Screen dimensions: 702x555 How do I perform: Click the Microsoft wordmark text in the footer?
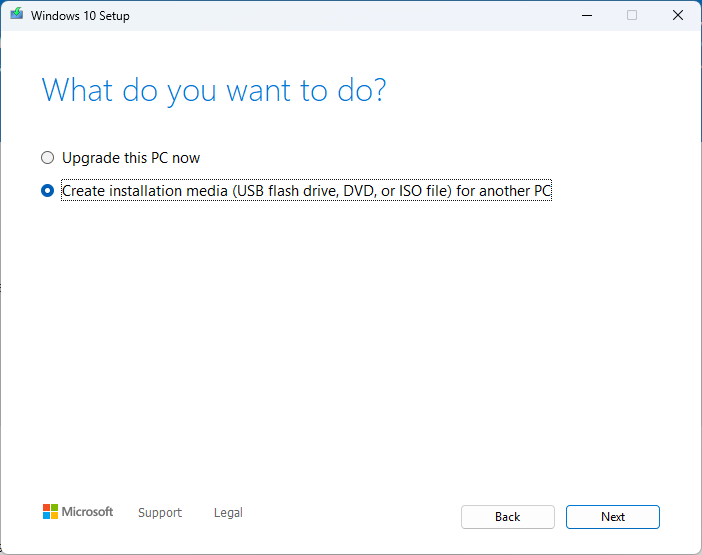88,512
